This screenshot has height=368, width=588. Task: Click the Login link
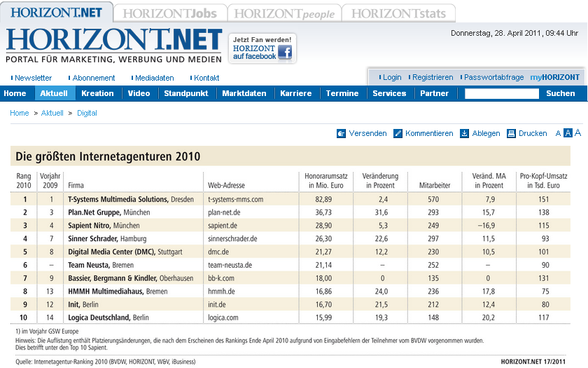coord(392,77)
